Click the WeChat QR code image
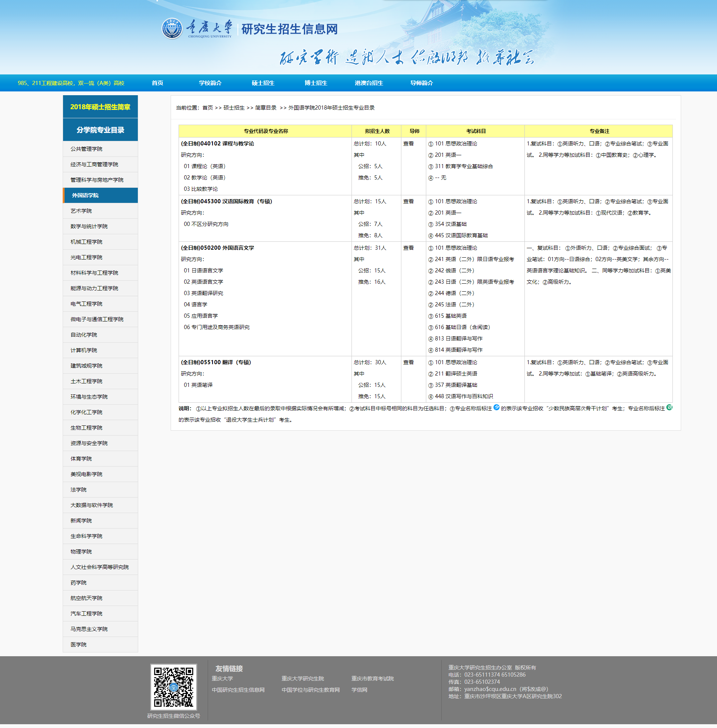717x728 pixels. point(173,687)
